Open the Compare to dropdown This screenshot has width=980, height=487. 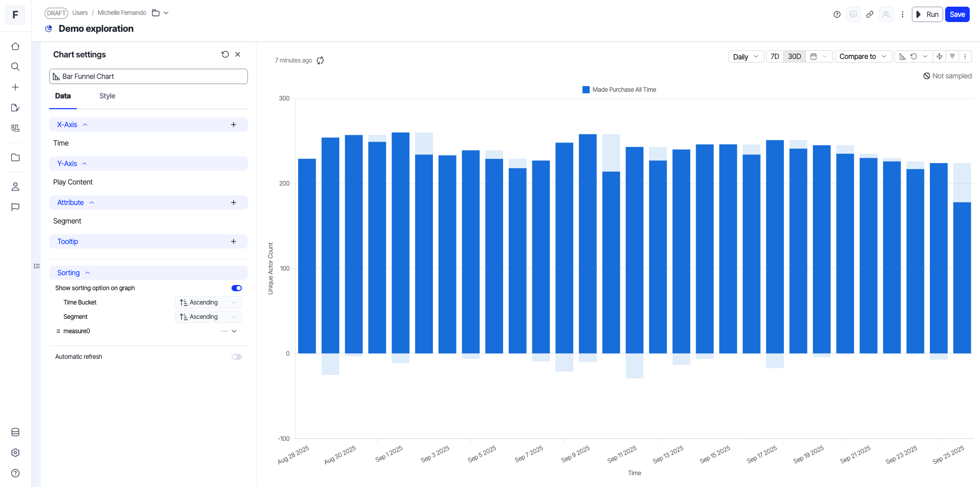click(863, 56)
